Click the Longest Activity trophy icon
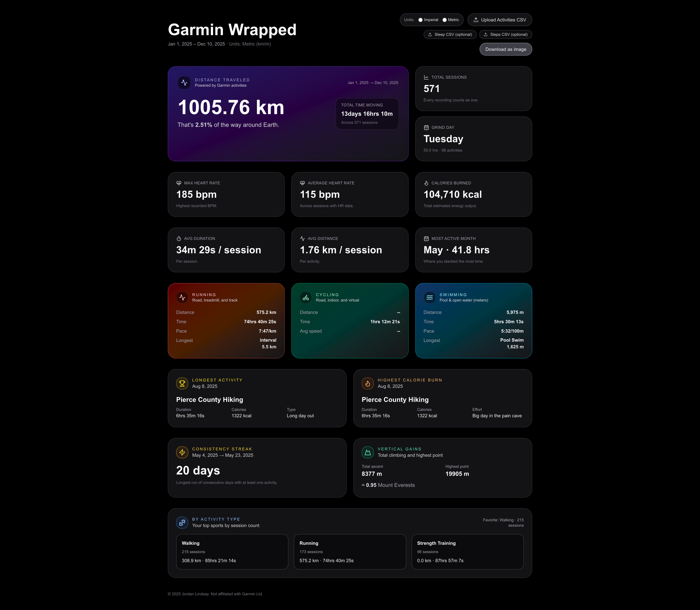700x610 pixels. coord(182,383)
